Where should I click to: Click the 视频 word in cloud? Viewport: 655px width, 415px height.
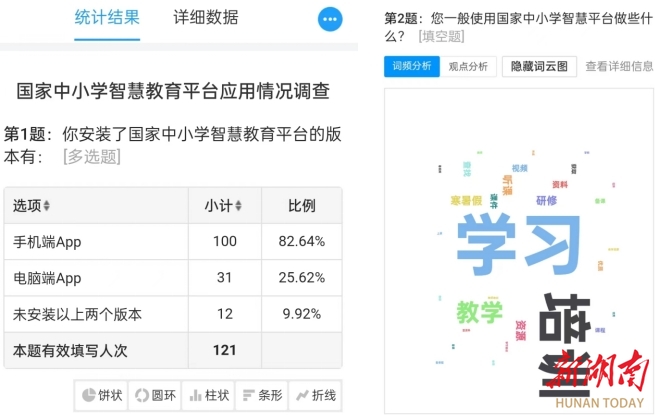[x=520, y=168]
